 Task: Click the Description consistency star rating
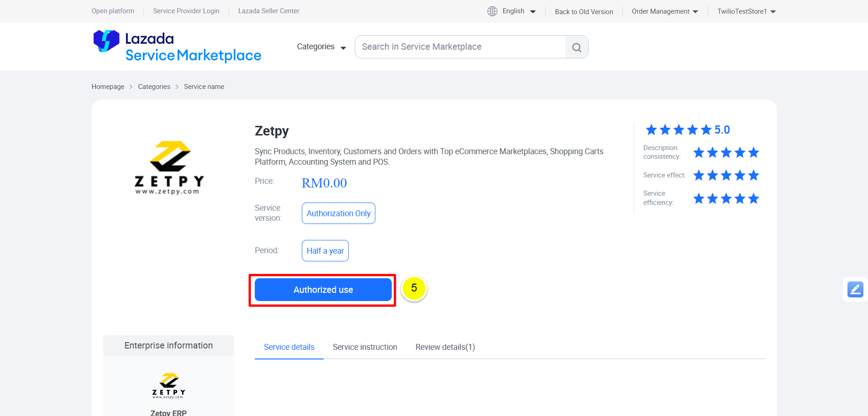[x=726, y=152]
